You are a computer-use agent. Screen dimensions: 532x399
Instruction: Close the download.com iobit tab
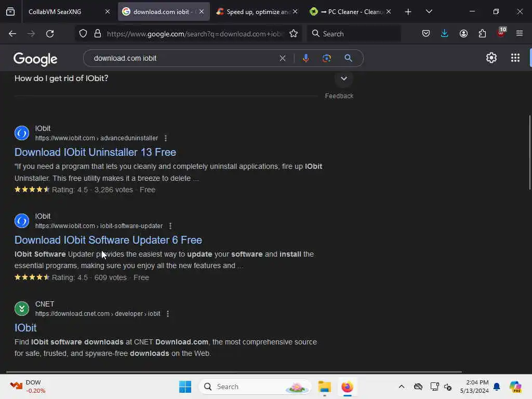coord(202,11)
